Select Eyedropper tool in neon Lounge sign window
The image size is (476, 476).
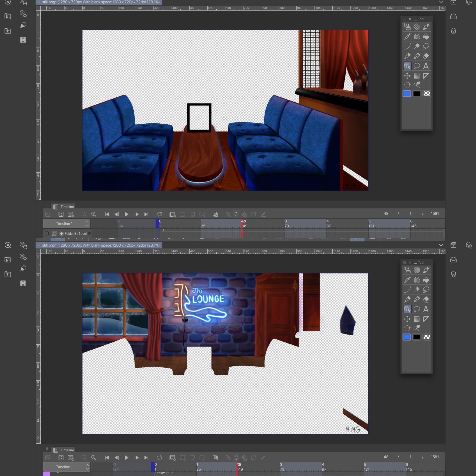[407, 280]
